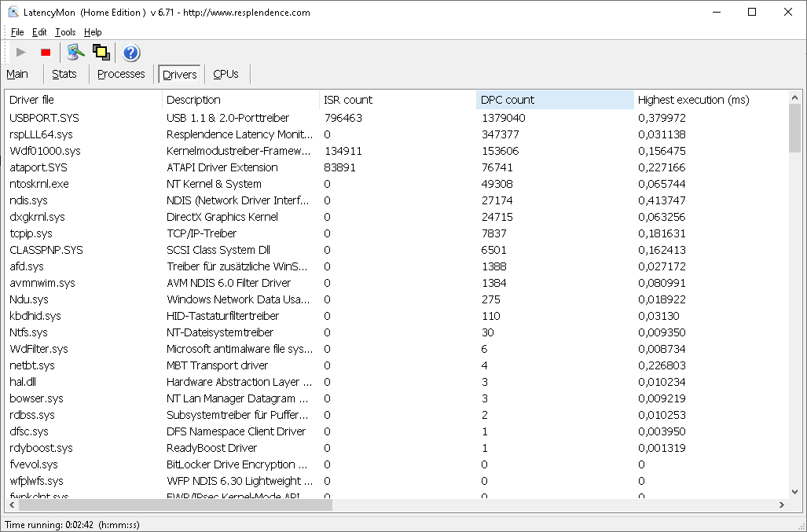The width and height of the screenshot is (807, 532).
Task: Select the netbt.sys driver row
Action: [x=396, y=365]
